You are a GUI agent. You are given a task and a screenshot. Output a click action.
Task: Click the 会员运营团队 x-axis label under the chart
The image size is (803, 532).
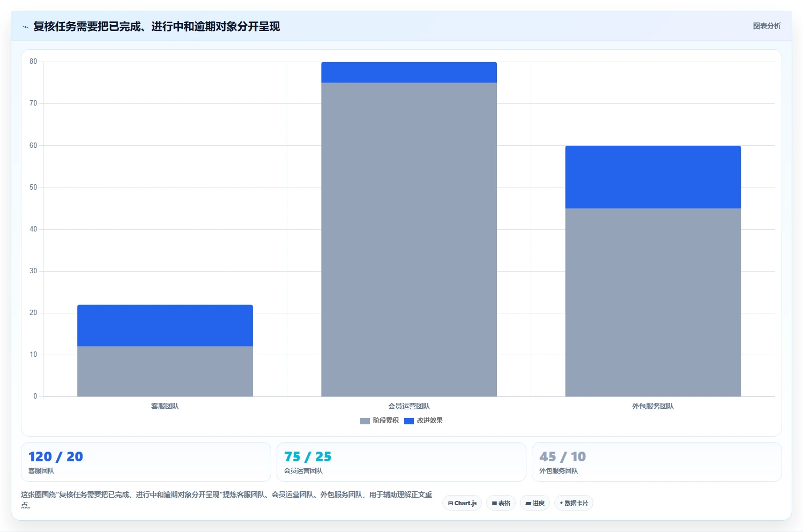click(409, 406)
